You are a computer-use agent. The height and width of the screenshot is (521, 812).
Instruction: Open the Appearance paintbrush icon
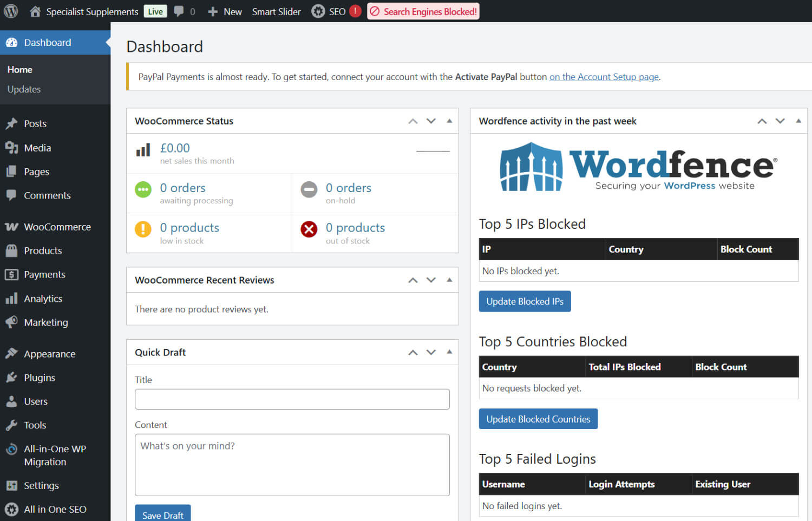point(12,353)
